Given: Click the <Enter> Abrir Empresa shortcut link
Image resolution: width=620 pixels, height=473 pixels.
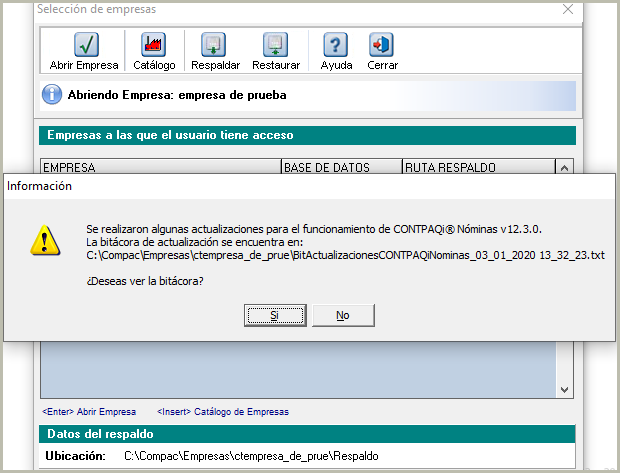Looking at the screenshot, I should click(89, 412).
